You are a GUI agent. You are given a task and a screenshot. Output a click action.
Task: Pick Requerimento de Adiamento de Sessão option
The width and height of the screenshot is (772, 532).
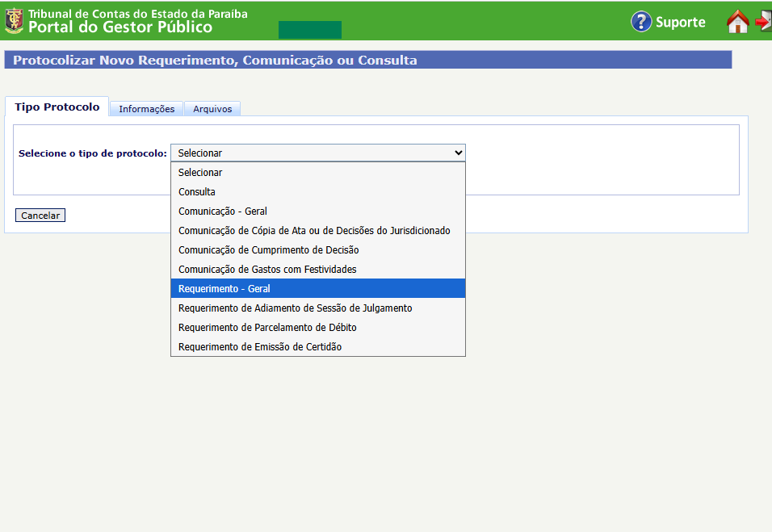click(x=318, y=308)
